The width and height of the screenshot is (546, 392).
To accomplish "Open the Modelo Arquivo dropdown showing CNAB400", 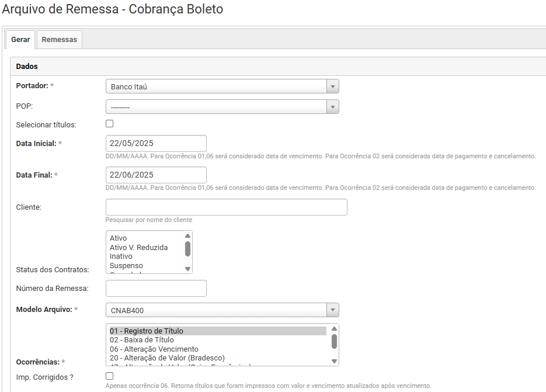I will pyautogui.click(x=222, y=310).
